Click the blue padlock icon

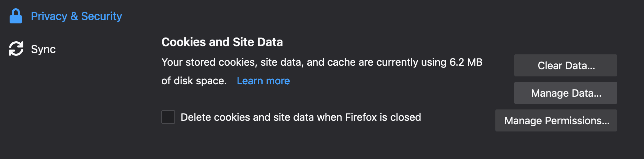click(x=16, y=16)
